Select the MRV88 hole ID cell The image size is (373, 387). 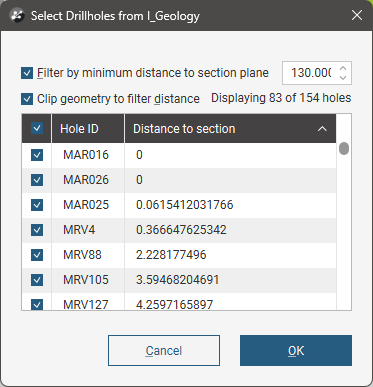point(88,255)
